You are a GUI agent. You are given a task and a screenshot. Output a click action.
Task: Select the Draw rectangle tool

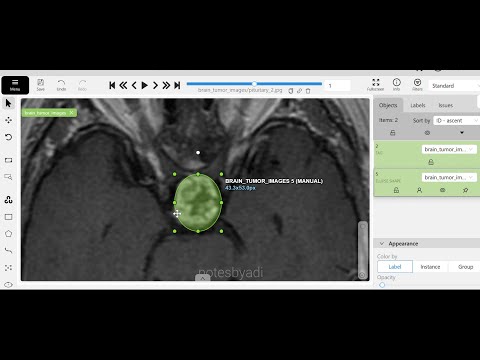pyautogui.click(x=9, y=217)
